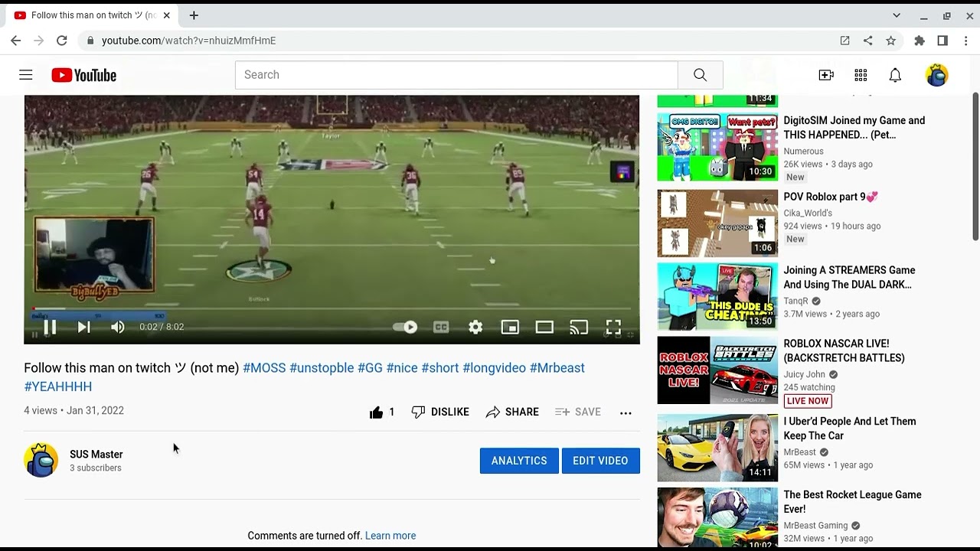Open the DigitoSIM Joined my Game title
The height and width of the screenshot is (551, 980).
click(x=854, y=128)
